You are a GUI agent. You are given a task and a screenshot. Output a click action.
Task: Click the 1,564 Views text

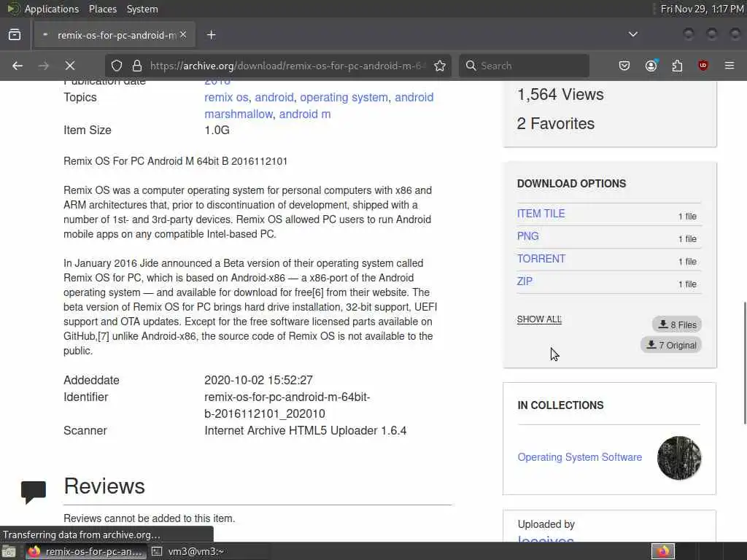560,94
